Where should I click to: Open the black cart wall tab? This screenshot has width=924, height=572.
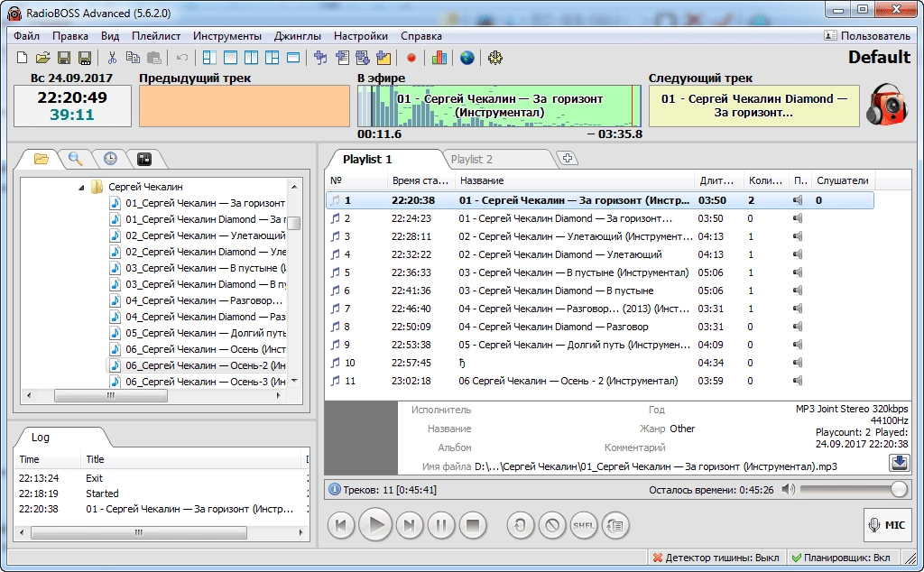pyautogui.click(x=143, y=159)
